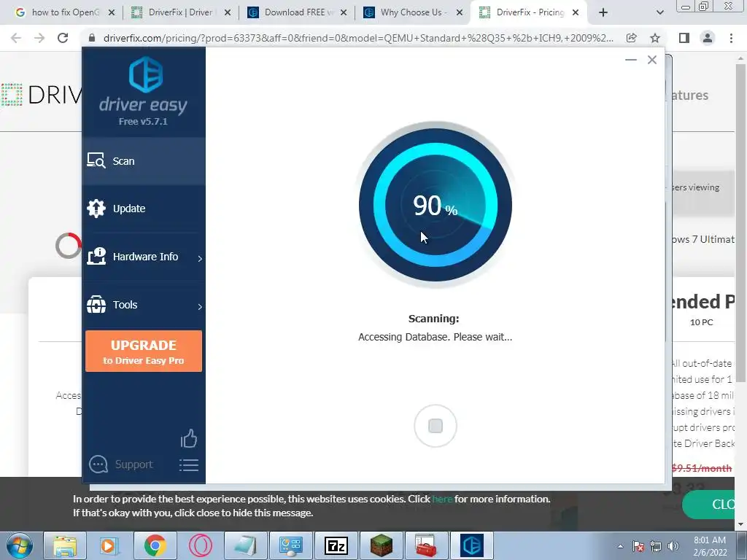Image resolution: width=747 pixels, height=560 pixels.
Task: Select Driver Easy taskbar icon
Action: pos(472,545)
